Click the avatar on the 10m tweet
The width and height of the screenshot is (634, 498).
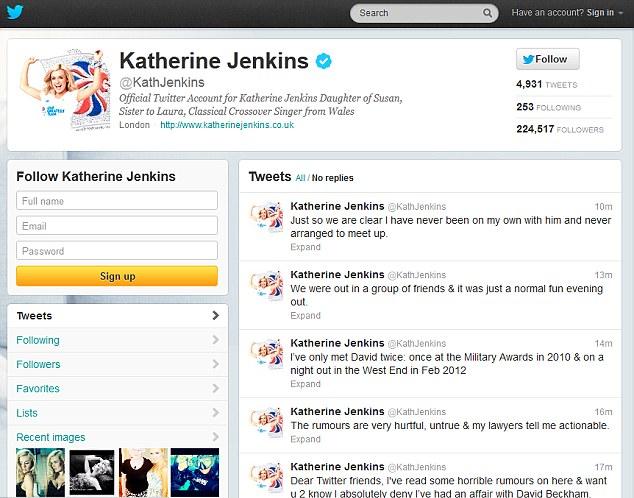[x=267, y=217]
